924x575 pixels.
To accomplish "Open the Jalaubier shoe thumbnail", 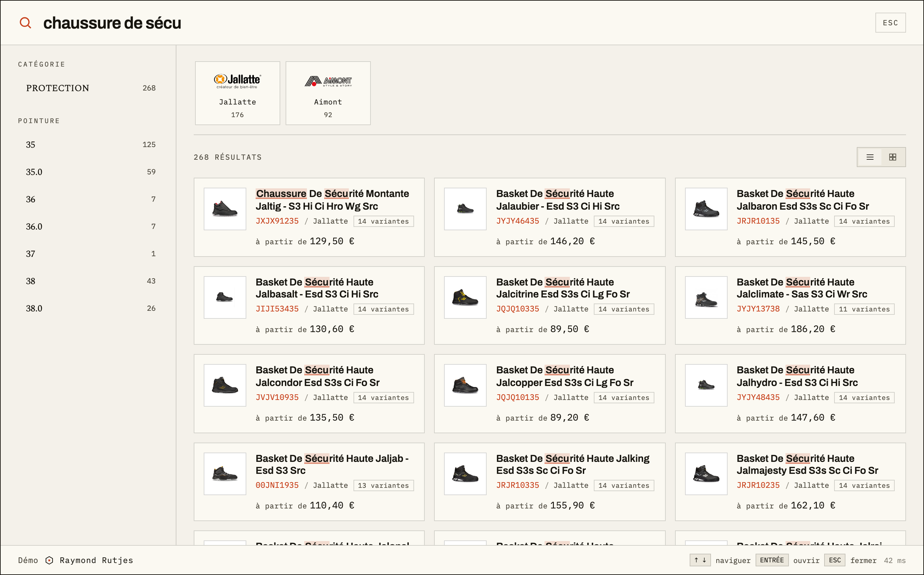I will tap(465, 209).
